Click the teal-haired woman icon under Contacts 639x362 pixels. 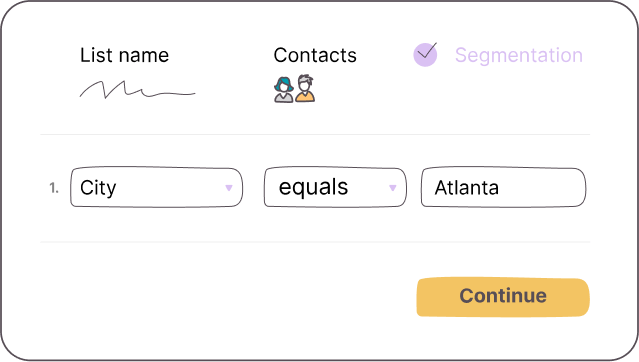pos(284,90)
